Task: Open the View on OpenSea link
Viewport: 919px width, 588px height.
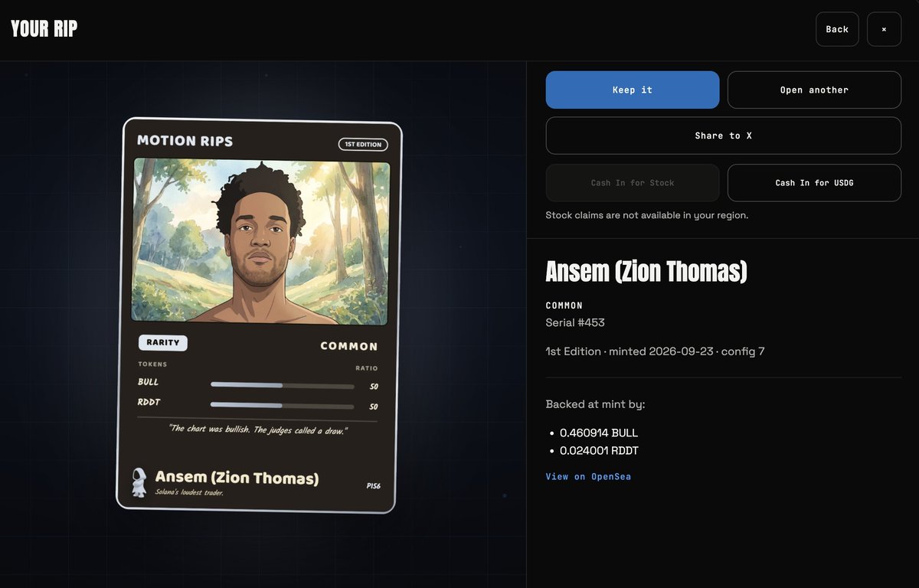Action: (x=588, y=476)
